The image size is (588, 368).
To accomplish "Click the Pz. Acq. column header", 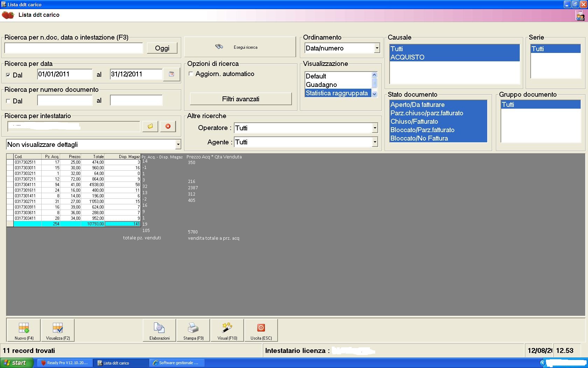I will click(x=51, y=157).
